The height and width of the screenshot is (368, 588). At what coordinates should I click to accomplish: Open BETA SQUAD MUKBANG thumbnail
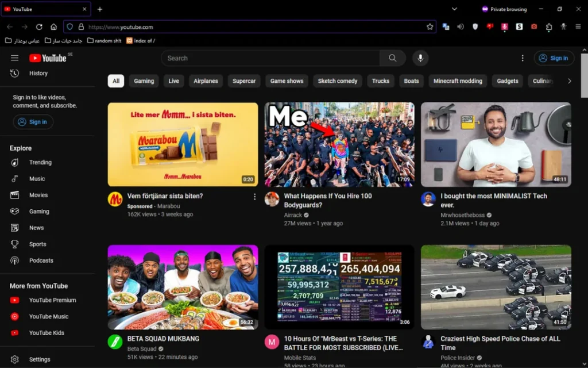[183, 287]
